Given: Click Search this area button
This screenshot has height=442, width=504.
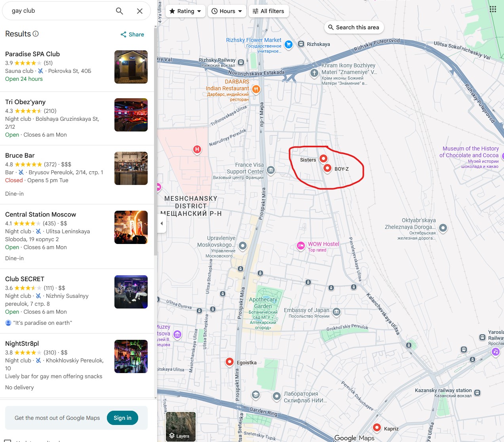Looking at the screenshot, I should [354, 27].
